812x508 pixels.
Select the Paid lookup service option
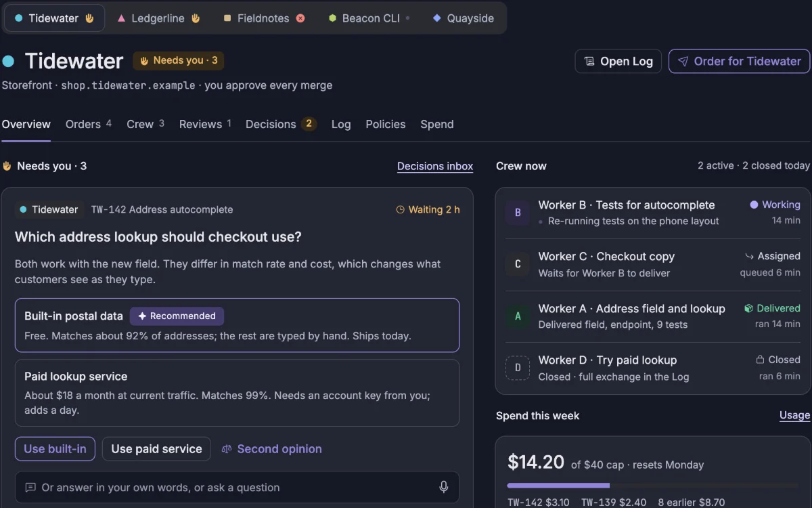[237, 393]
